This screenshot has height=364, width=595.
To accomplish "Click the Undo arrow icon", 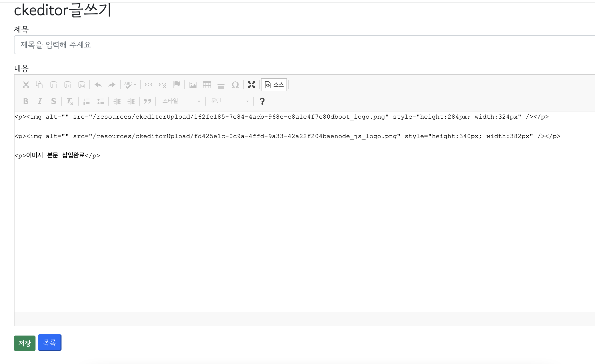I will (98, 85).
